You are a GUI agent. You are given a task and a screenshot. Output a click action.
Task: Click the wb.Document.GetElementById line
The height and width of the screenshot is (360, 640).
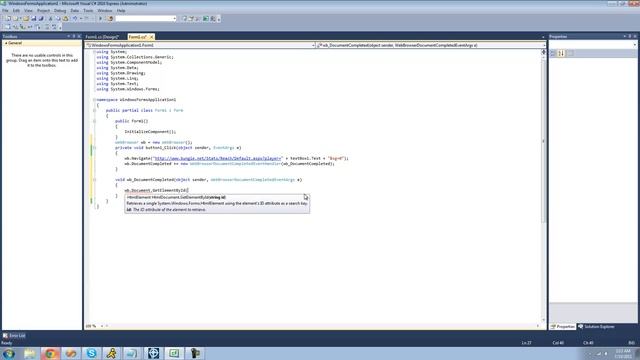click(x=156, y=190)
